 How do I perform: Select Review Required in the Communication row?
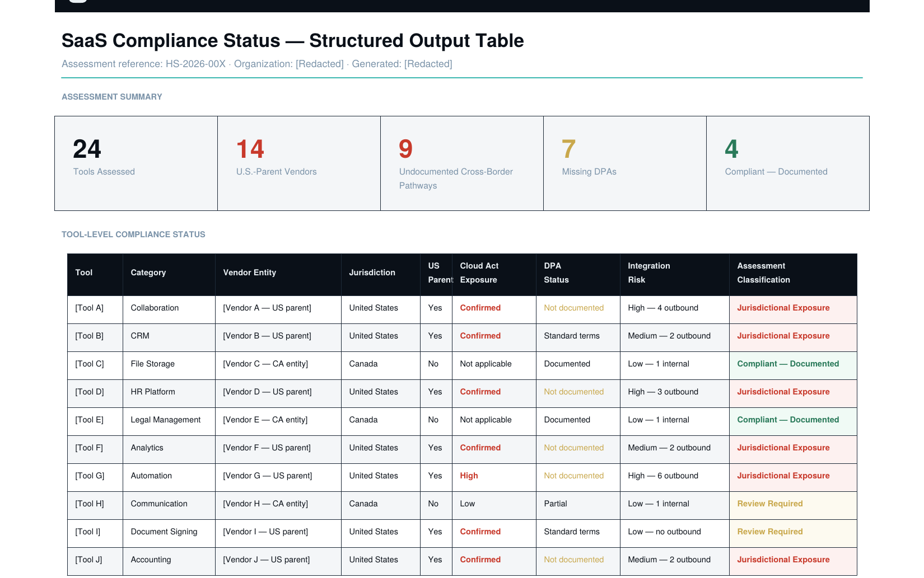point(770,504)
